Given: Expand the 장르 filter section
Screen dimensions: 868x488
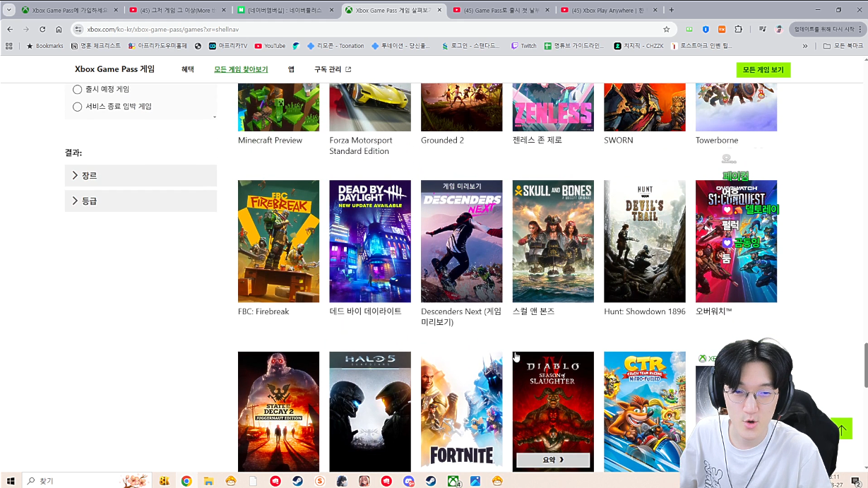Looking at the screenshot, I should click(141, 175).
